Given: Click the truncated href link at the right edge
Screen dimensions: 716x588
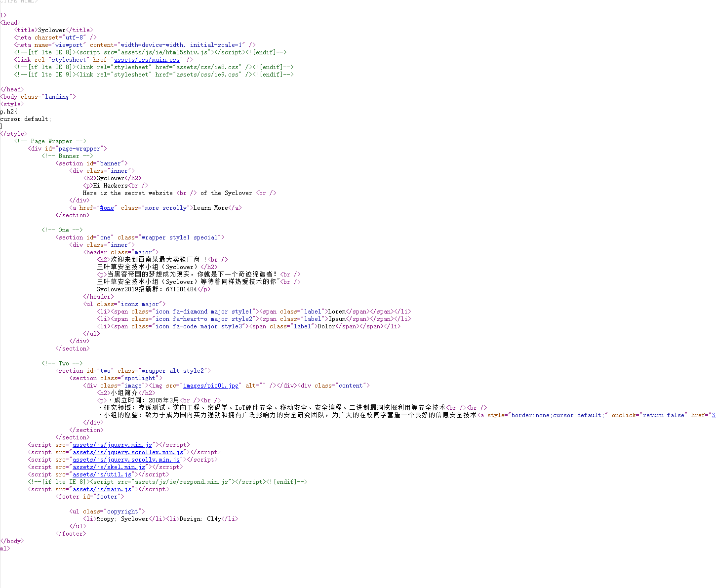Looking at the screenshot, I should (x=713, y=415).
